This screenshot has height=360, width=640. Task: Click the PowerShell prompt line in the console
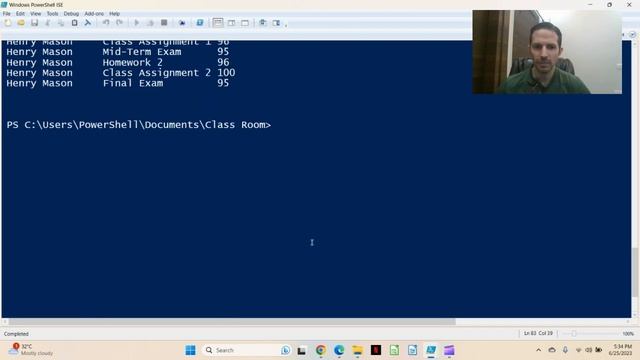pyautogui.click(x=139, y=125)
